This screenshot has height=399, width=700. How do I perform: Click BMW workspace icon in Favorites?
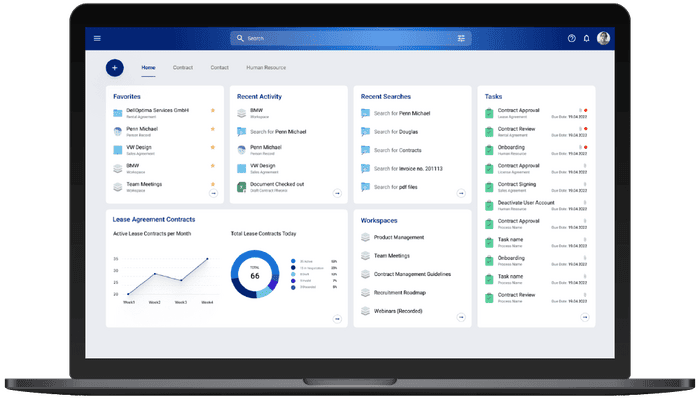pyautogui.click(x=118, y=169)
